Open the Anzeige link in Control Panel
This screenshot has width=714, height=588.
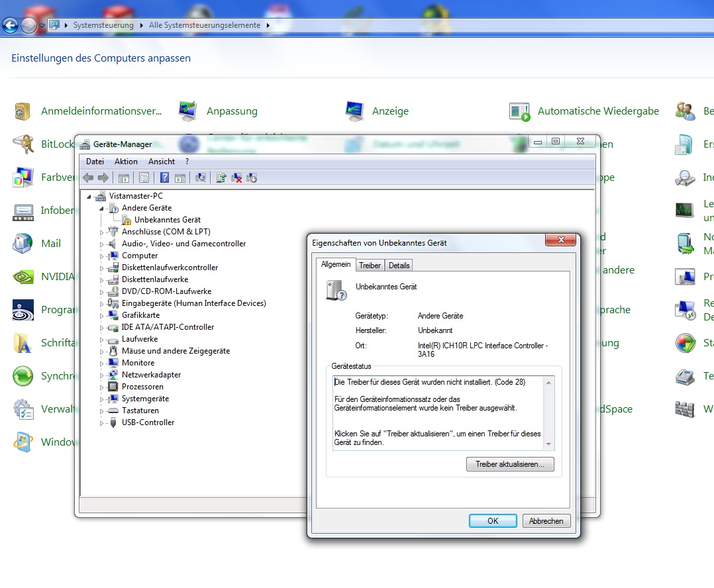point(390,111)
